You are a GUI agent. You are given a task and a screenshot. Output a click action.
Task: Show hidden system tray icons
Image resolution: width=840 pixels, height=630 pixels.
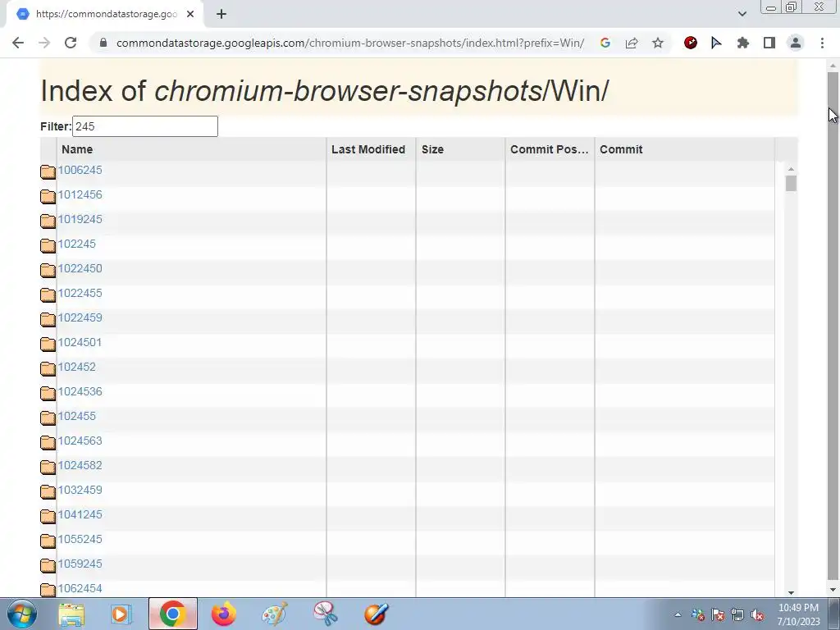pos(678,614)
